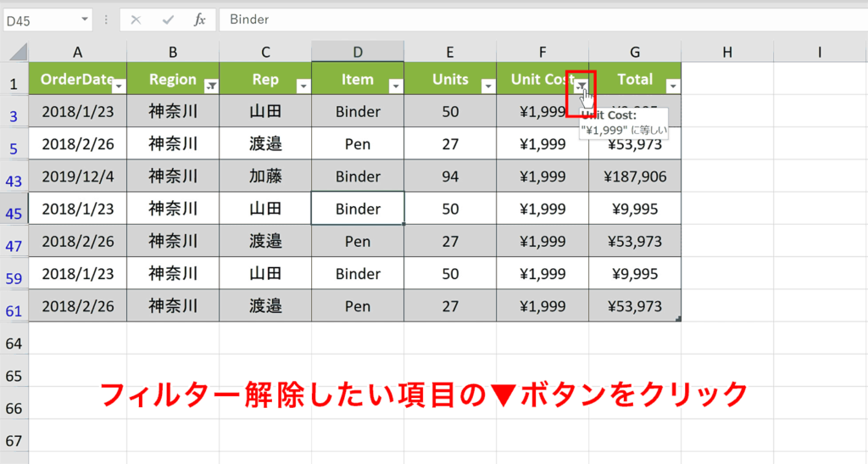
Task: Click selected Binder cell in row 45
Action: point(358,209)
